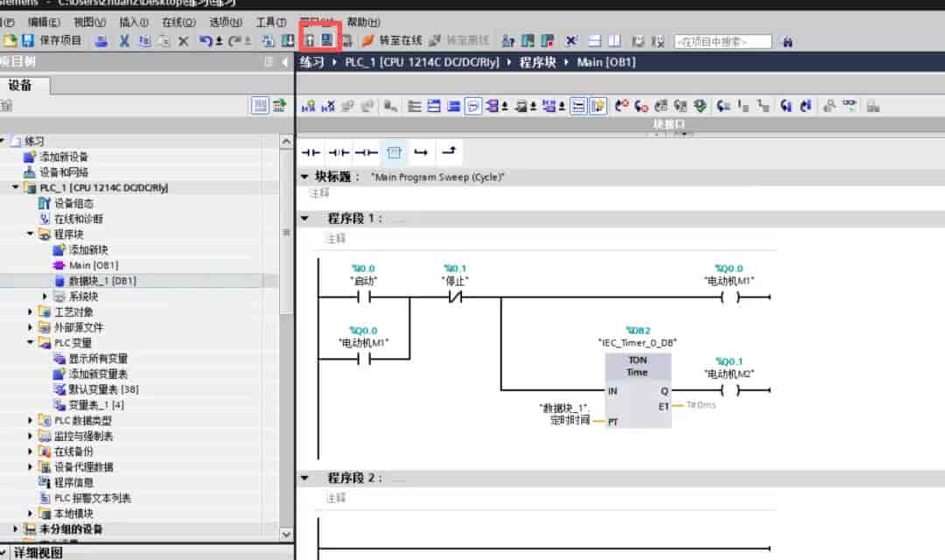
Task: Click 添加新设备 in project tree
Action: coord(64,157)
